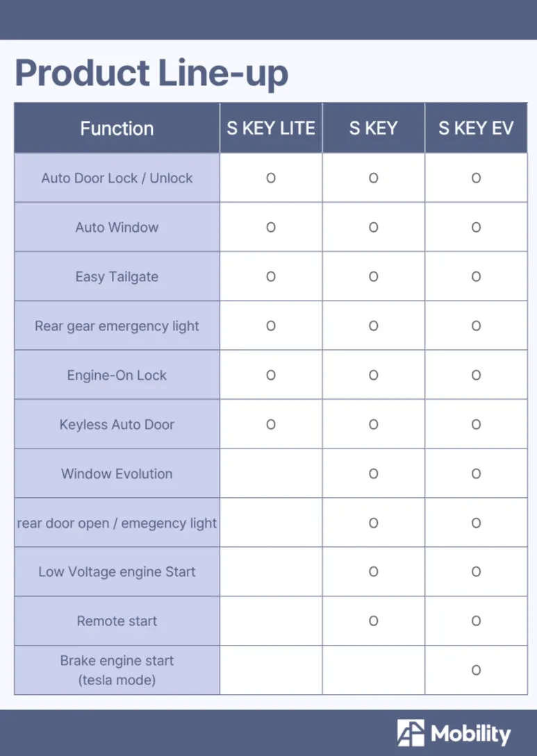Click the S KEY EV mark for Brake engine start
Image resolution: width=537 pixels, height=756 pixels.
click(476, 670)
